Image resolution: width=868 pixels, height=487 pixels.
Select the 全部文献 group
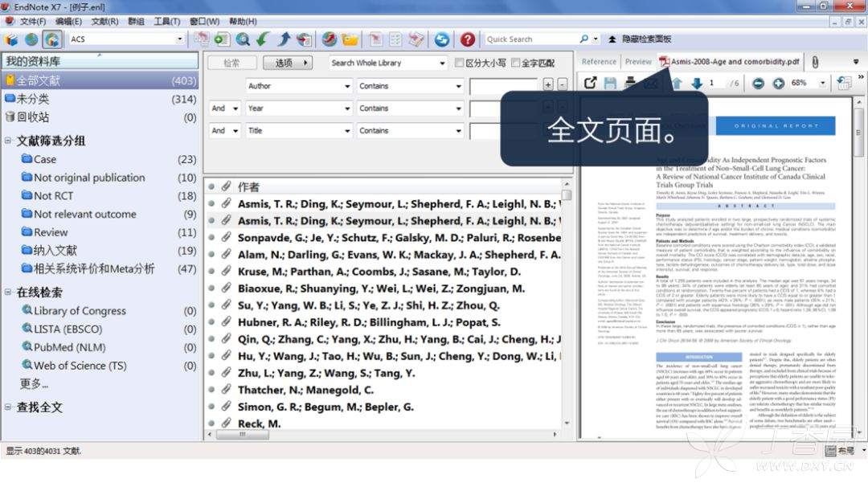(100, 80)
